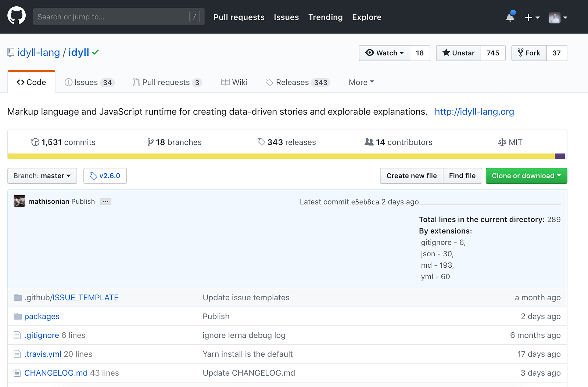Expand the More tab dropdown

[361, 82]
